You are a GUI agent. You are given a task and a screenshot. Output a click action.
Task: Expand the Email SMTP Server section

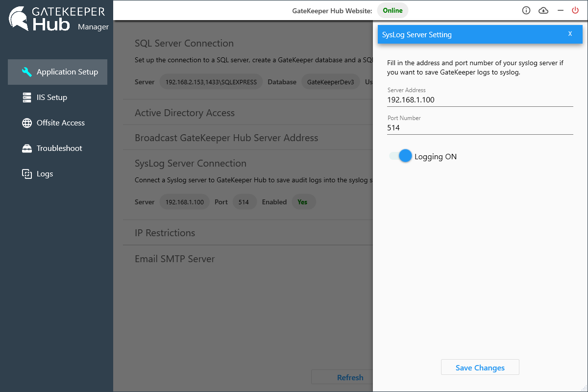coord(174,259)
